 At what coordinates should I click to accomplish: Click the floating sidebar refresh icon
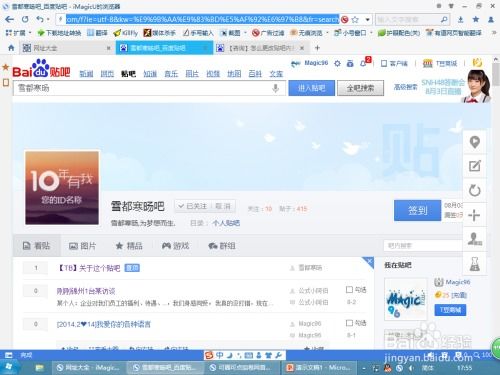[x=474, y=191]
